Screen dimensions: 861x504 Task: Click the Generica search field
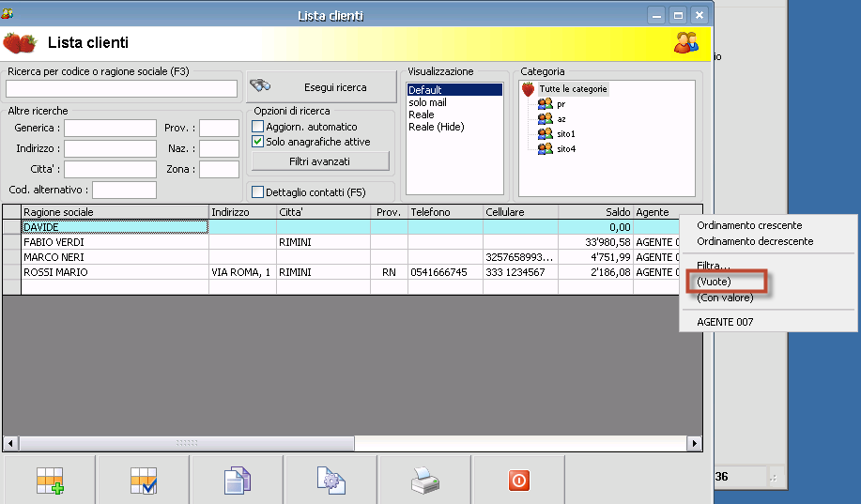111,128
